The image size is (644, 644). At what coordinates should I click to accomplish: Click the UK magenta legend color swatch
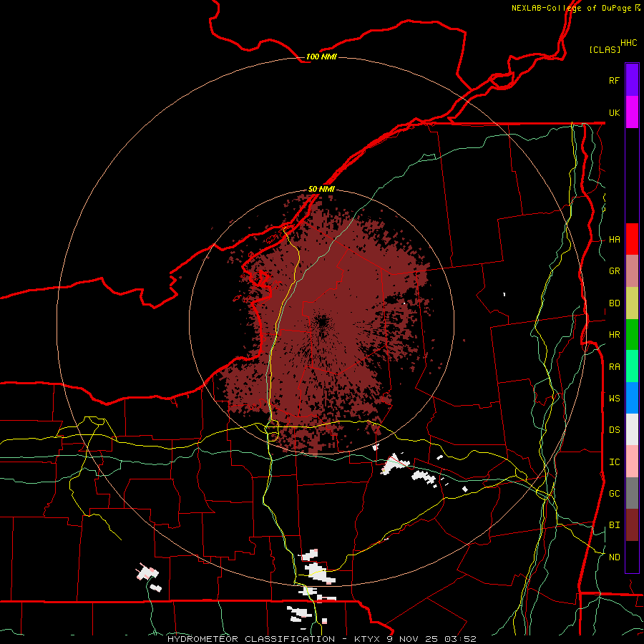632,112
